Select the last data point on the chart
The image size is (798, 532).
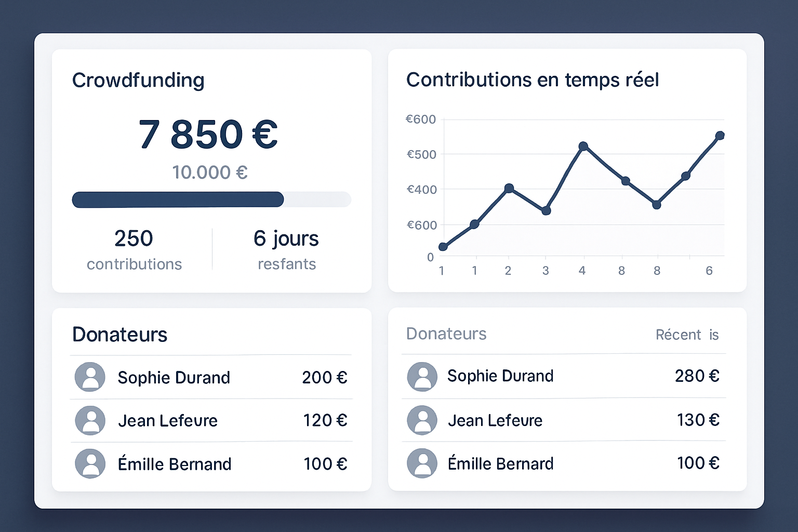[x=720, y=136]
